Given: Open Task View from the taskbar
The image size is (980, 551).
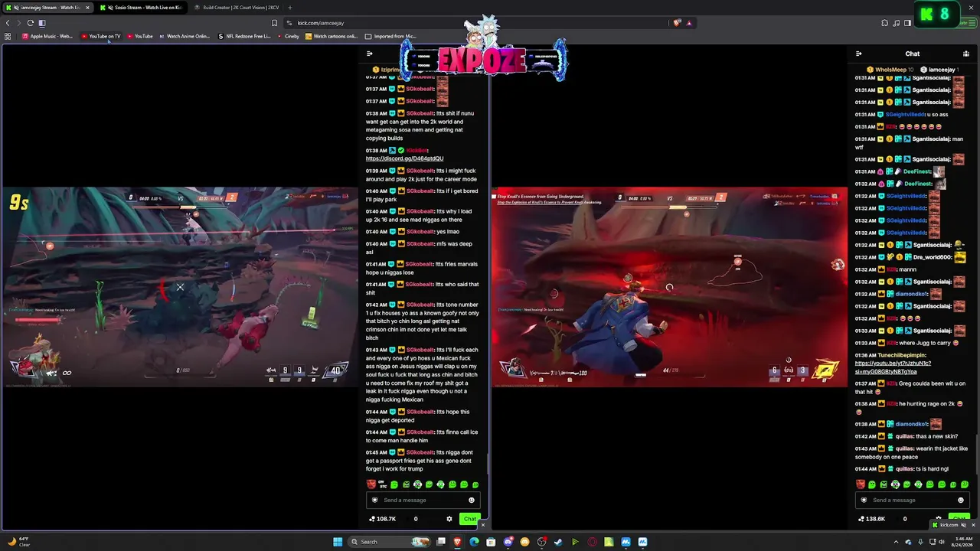Looking at the screenshot, I should 441,542.
